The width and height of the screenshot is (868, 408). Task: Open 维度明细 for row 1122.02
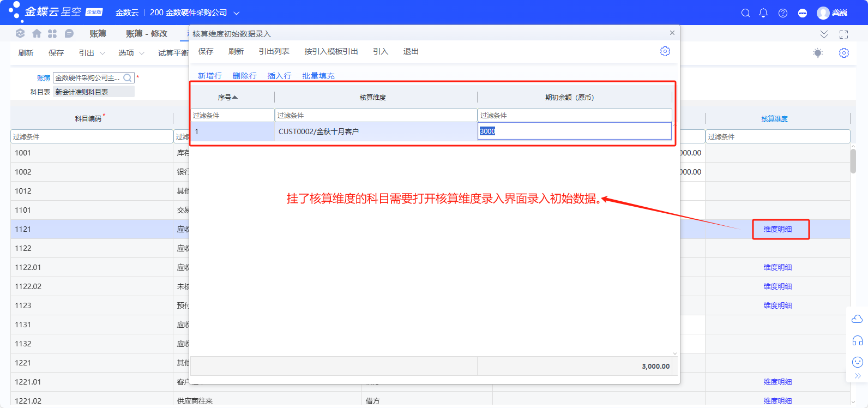coord(778,286)
